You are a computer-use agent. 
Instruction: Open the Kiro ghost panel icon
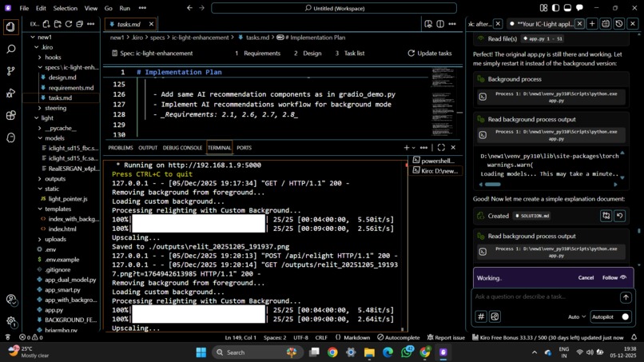[11, 137]
